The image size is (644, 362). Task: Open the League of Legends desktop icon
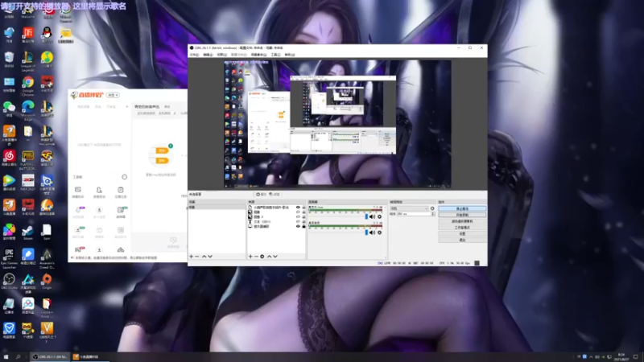pyautogui.click(x=28, y=62)
